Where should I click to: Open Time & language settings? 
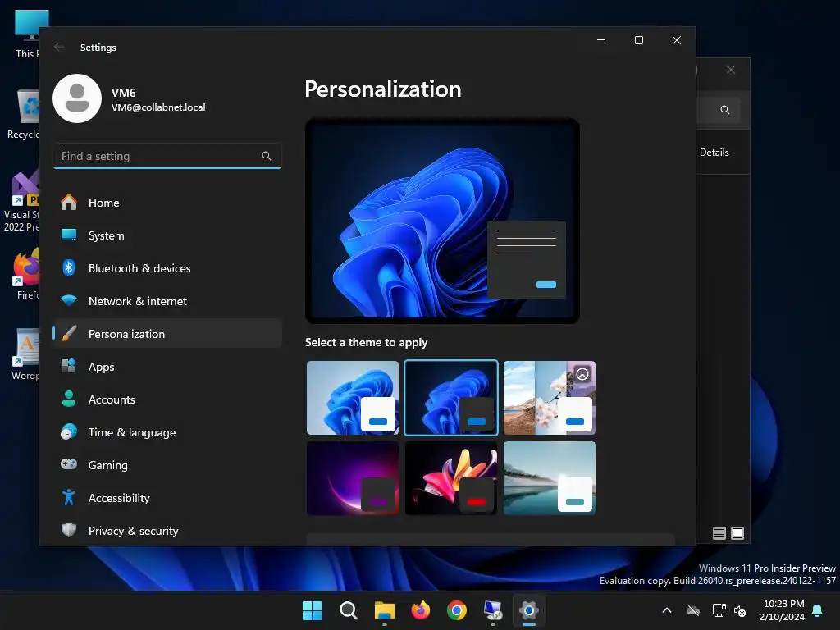point(167,432)
